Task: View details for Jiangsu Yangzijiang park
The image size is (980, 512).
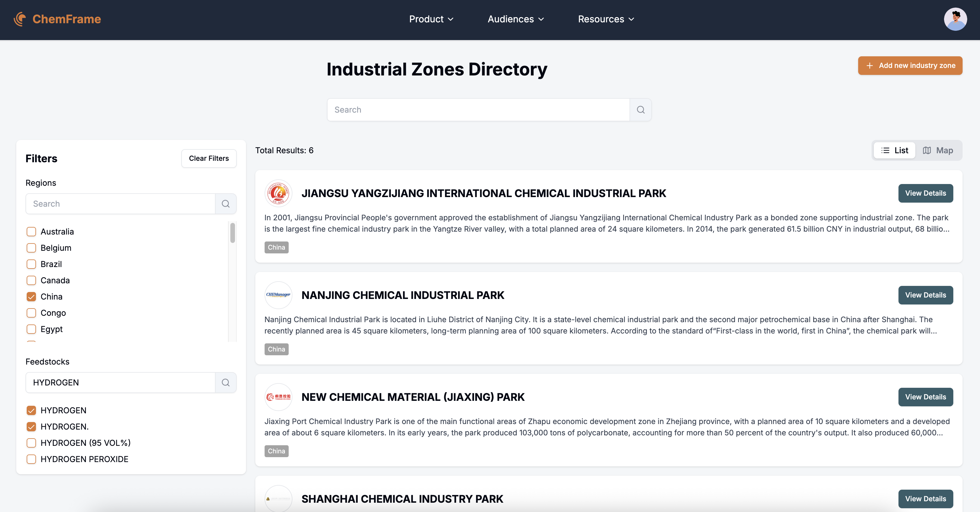Action: pos(925,193)
